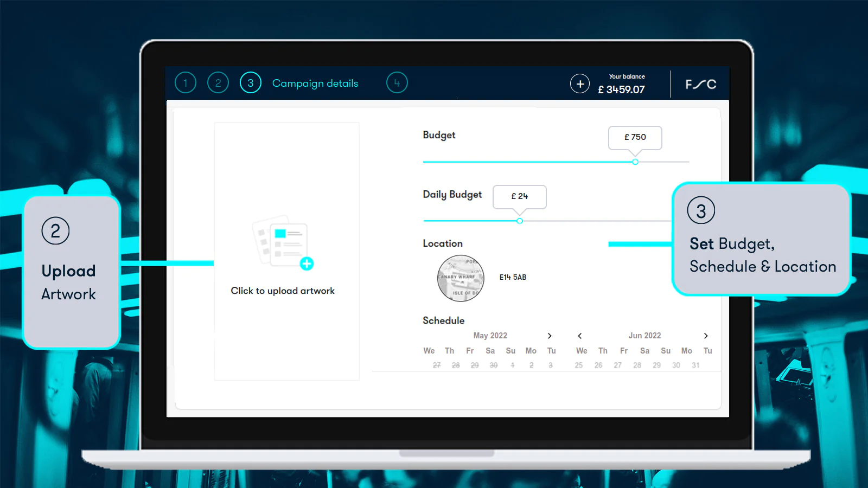Open the Canary Wharf location map thumbnail

[461, 278]
